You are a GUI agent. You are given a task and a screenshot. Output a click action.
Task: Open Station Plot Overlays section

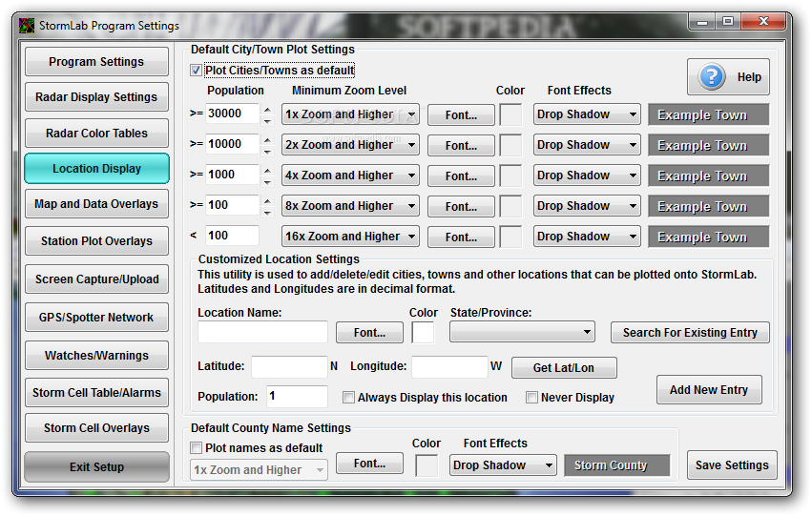tap(96, 241)
